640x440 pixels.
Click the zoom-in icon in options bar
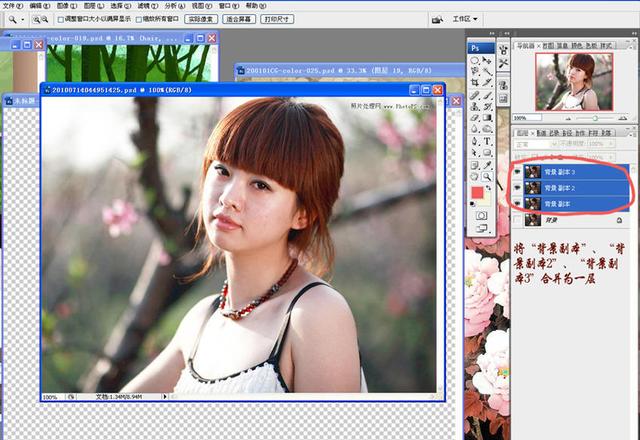coord(37,19)
